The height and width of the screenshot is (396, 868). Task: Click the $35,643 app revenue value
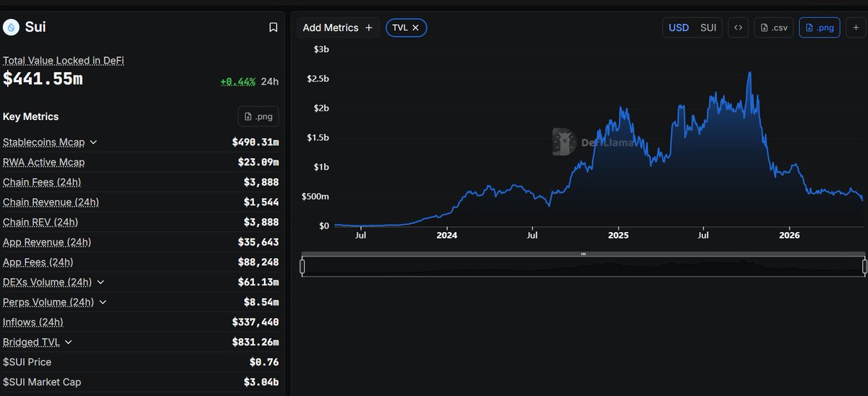tap(258, 242)
